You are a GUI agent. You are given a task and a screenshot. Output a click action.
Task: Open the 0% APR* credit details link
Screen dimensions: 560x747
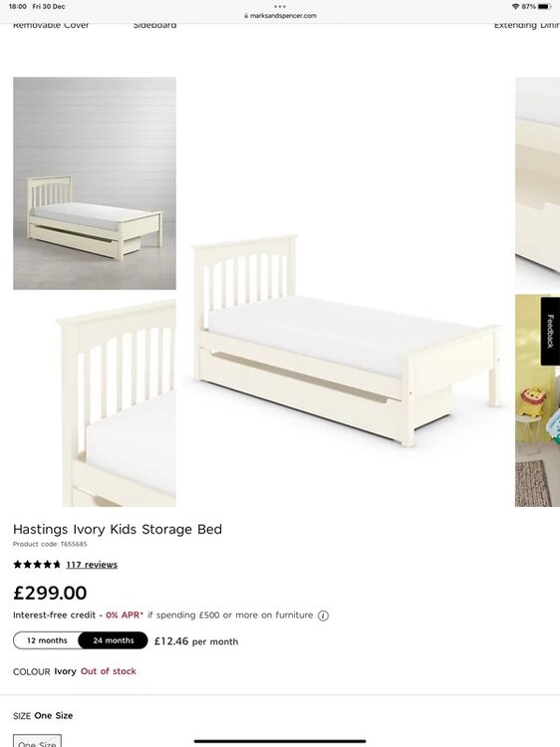pyautogui.click(x=125, y=616)
